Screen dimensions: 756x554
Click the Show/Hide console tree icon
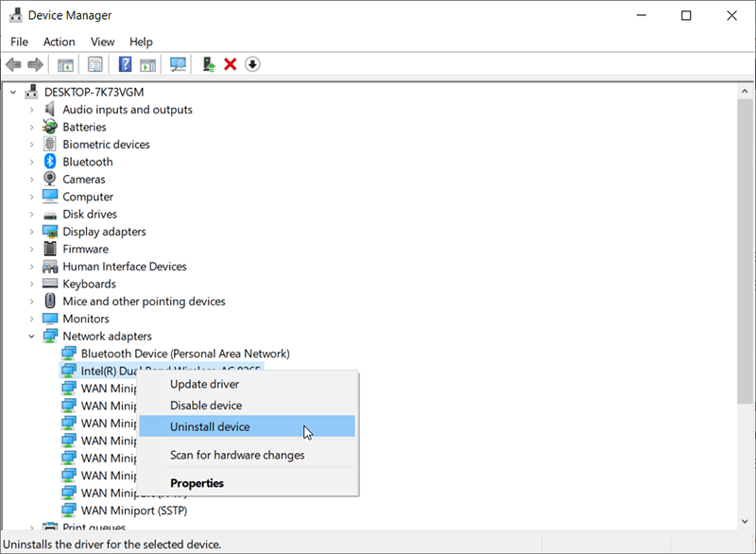[x=64, y=64]
